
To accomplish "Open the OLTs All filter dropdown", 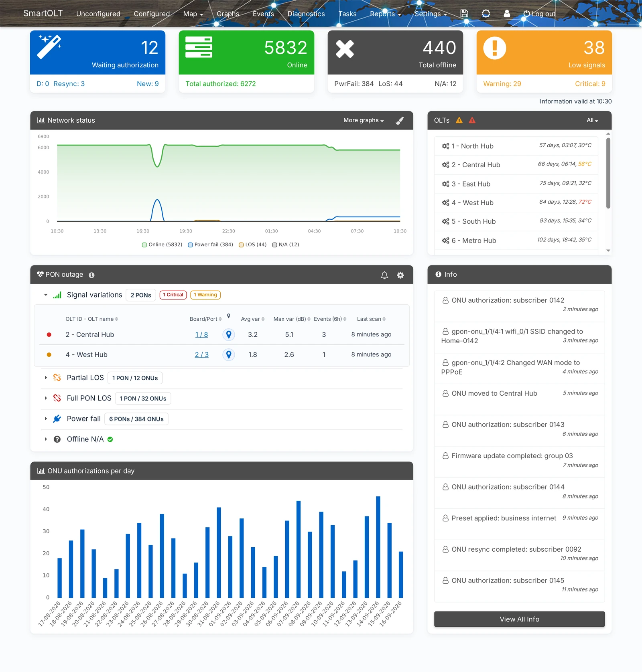I will 592,120.
